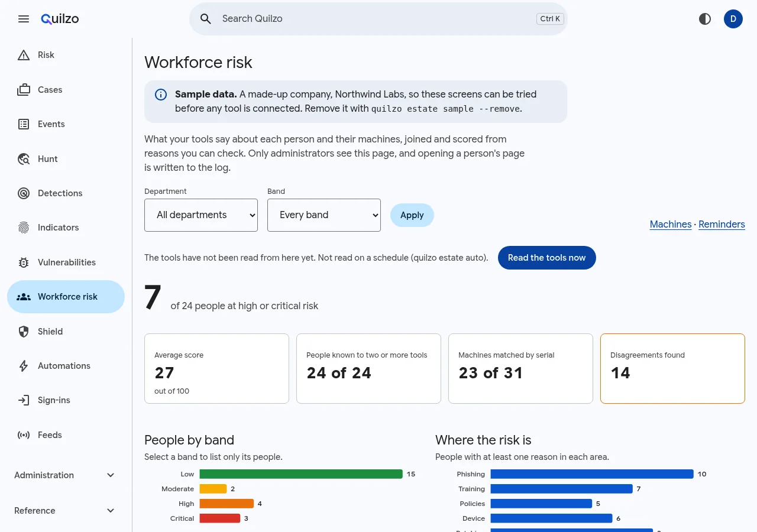Click the Hunt search icon
Viewport: 757px width, 532px height.
click(x=24, y=159)
